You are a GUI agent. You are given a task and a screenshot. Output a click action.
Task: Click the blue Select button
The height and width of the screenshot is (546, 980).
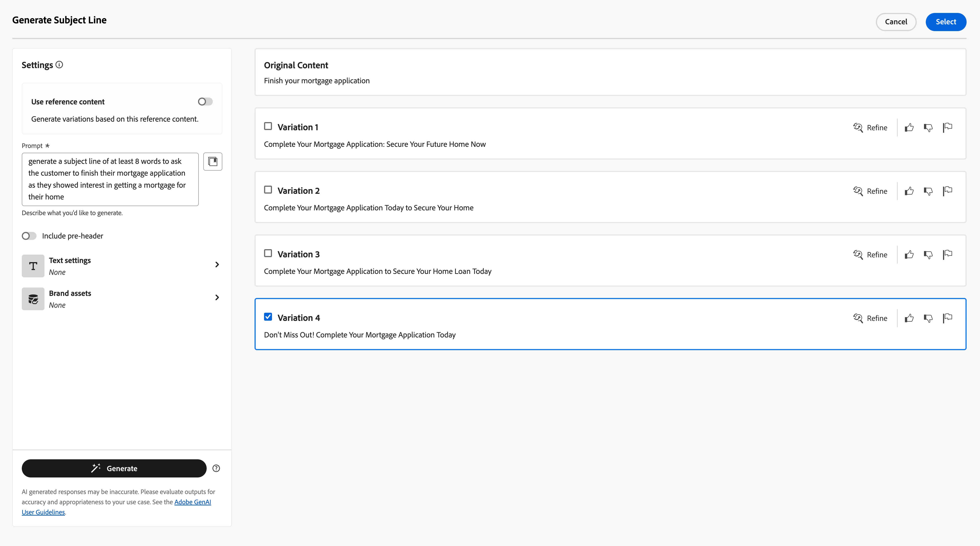coord(946,22)
